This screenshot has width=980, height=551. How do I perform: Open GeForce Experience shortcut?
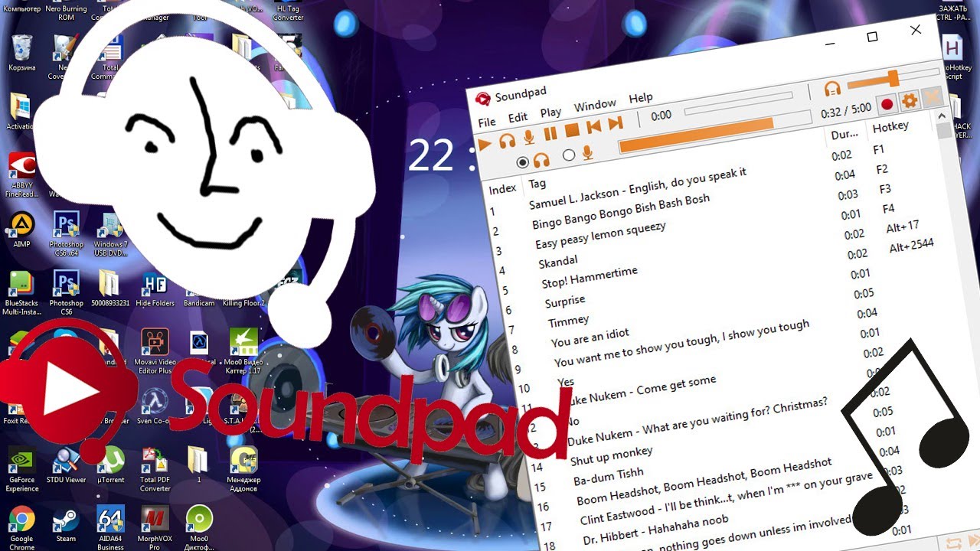tap(21, 469)
